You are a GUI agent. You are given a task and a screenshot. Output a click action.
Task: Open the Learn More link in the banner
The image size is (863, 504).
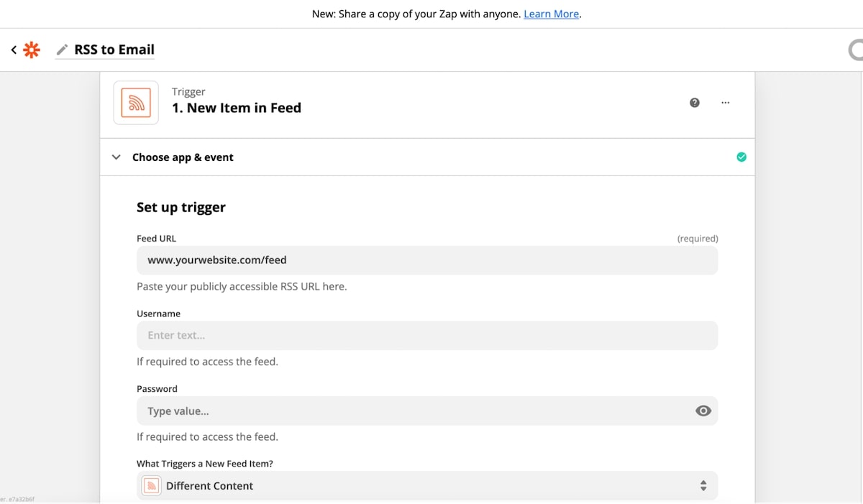pos(551,14)
